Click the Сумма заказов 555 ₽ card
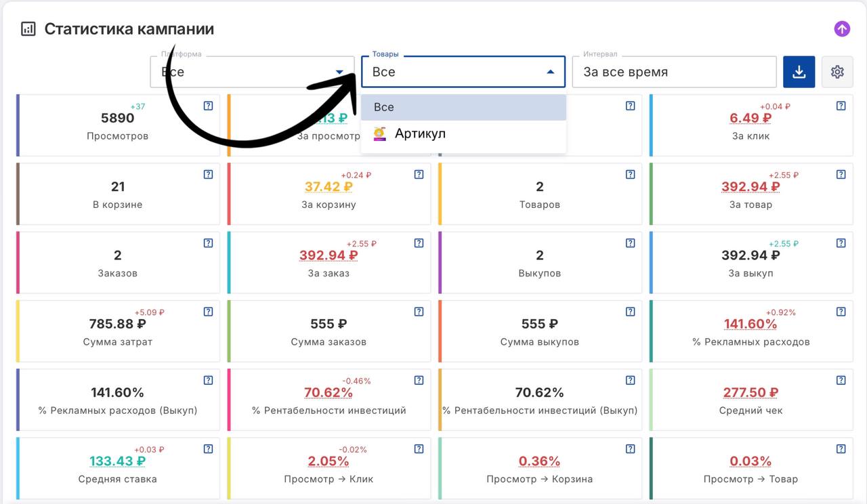The height and width of the screenshot is (504, 867). click(x=329, y=331)
